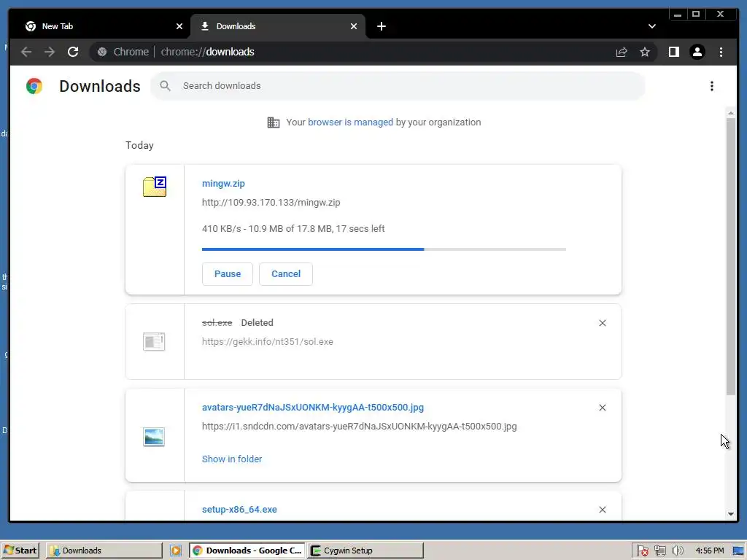The image size is (747, 560).
Task: Click the page scrollbar up arrow
Action: click(x=731, y=113)
